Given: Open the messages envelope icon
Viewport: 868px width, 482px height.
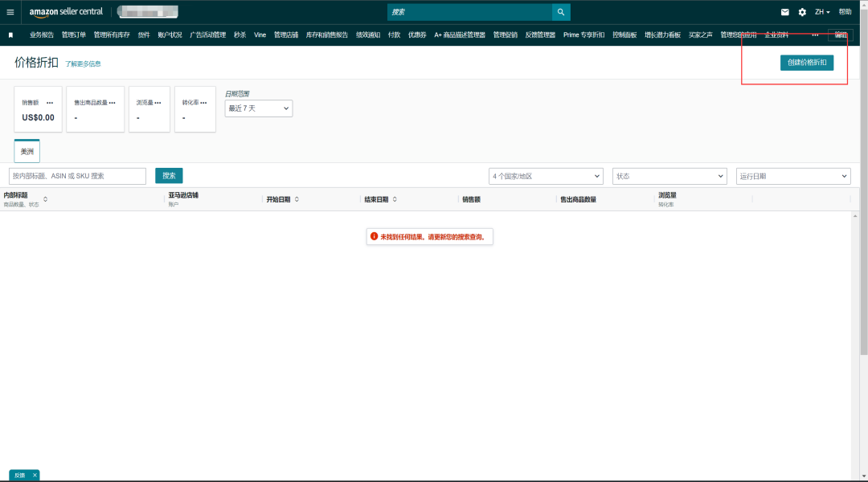Looking at the screenshot, I should coord(785,12).
